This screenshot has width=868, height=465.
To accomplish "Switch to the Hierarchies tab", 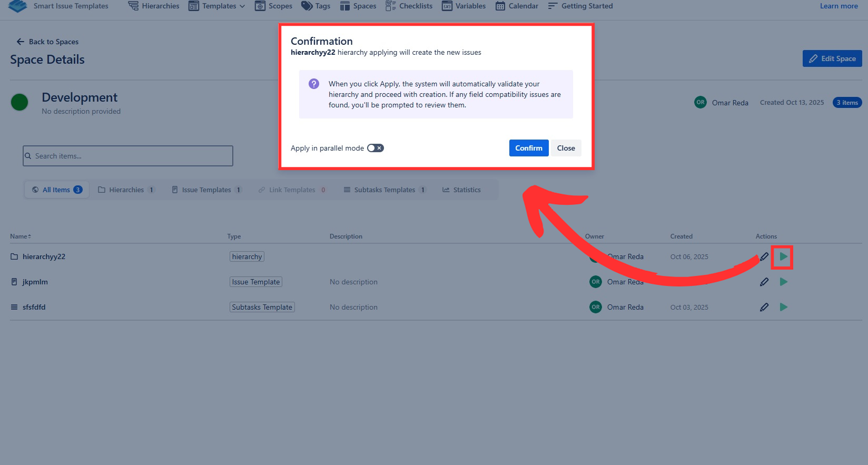I will [x=126, y=190].
